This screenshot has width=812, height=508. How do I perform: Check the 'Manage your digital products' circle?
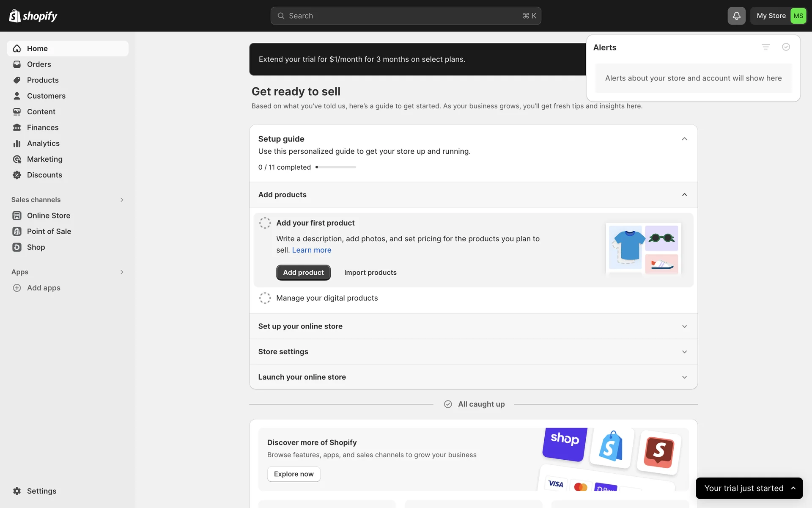[265, 298]
